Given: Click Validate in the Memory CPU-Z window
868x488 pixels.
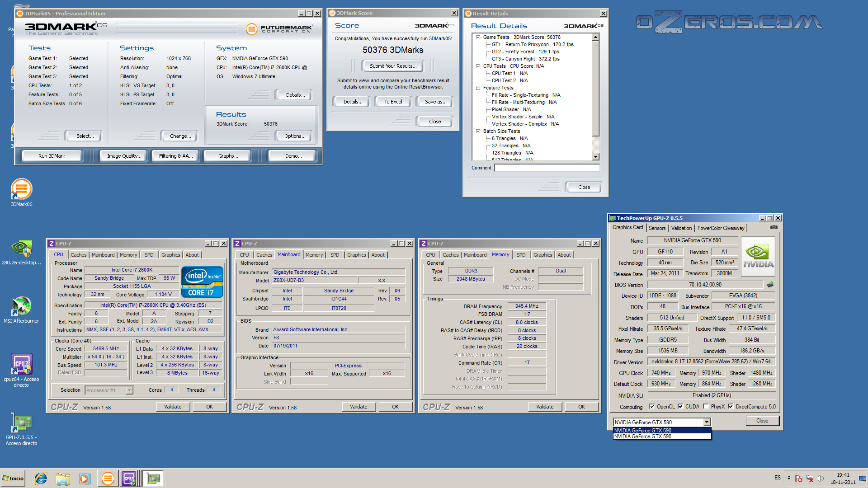Looking at the screenshot, I should tap(545, 407).
